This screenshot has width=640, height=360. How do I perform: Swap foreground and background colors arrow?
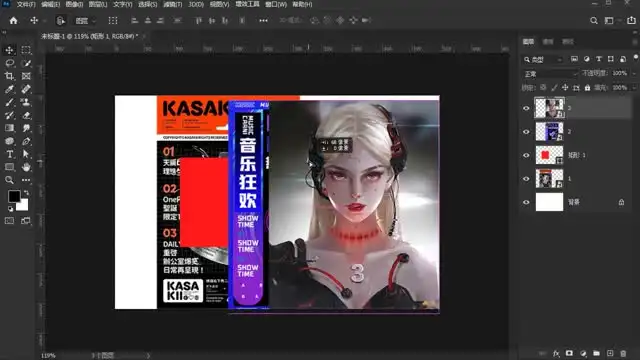tap(27, 193)
